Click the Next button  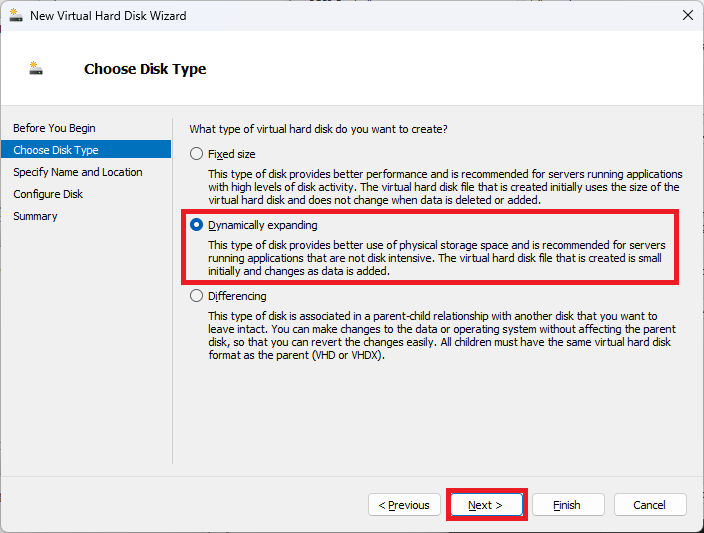coord(486,505)
